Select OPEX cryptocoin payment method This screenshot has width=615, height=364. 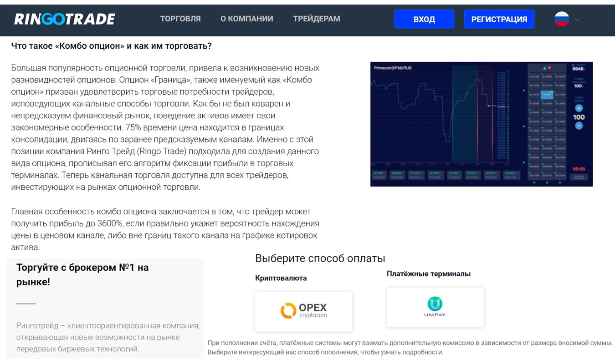click(x=304, y=311)
